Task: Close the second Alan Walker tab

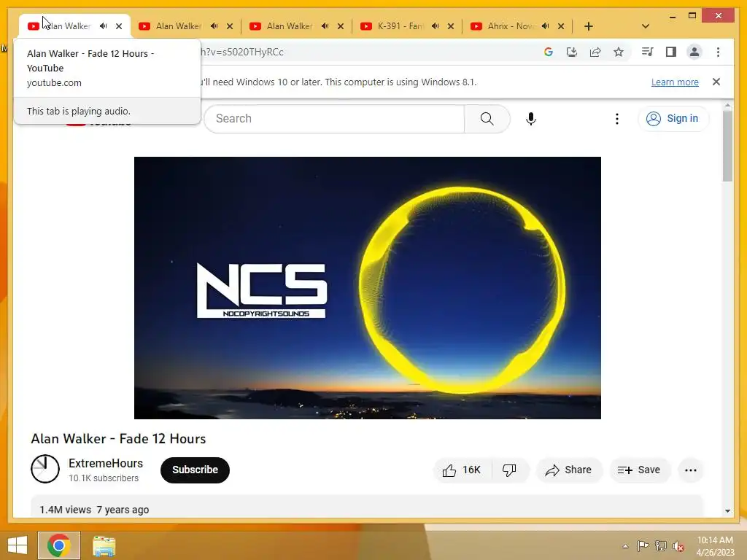Action: point(230,26)
